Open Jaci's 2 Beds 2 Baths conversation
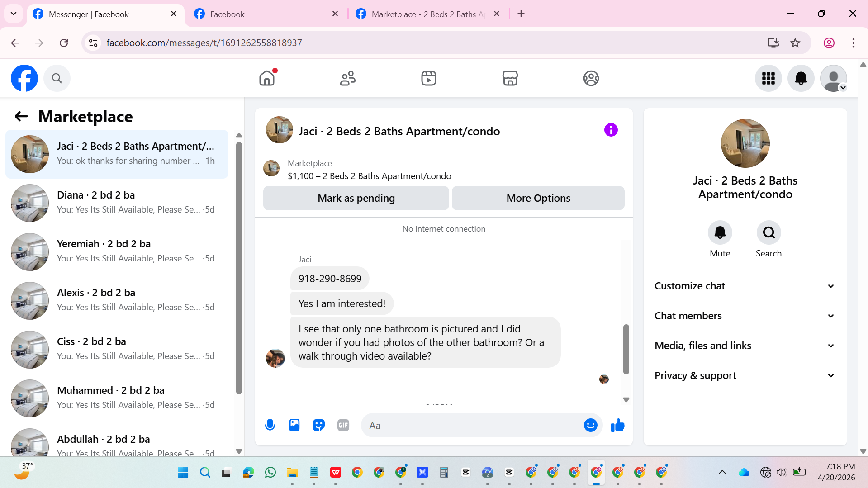Viewport: 868px width, 488px height. coord(117,154)
